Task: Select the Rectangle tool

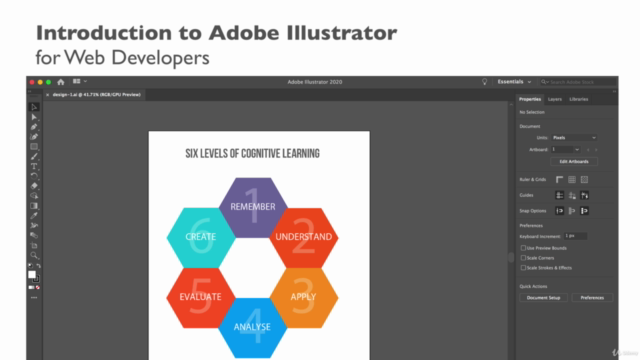Action: point(34,147)
